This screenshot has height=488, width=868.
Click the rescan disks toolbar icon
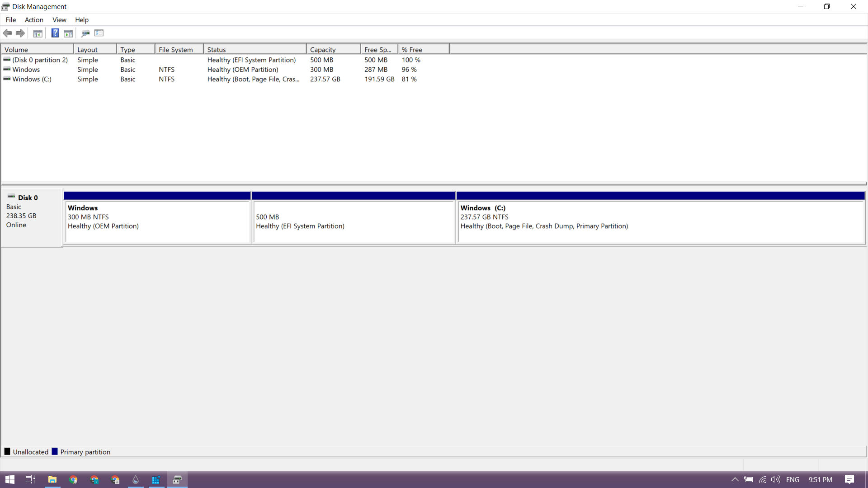[x=85, y=33]
